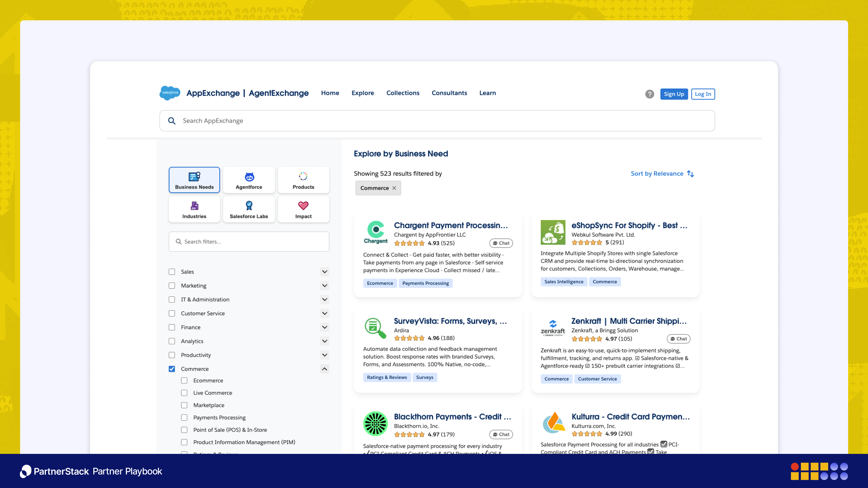Check the Sales filter checkbox

tap(172, 272)
